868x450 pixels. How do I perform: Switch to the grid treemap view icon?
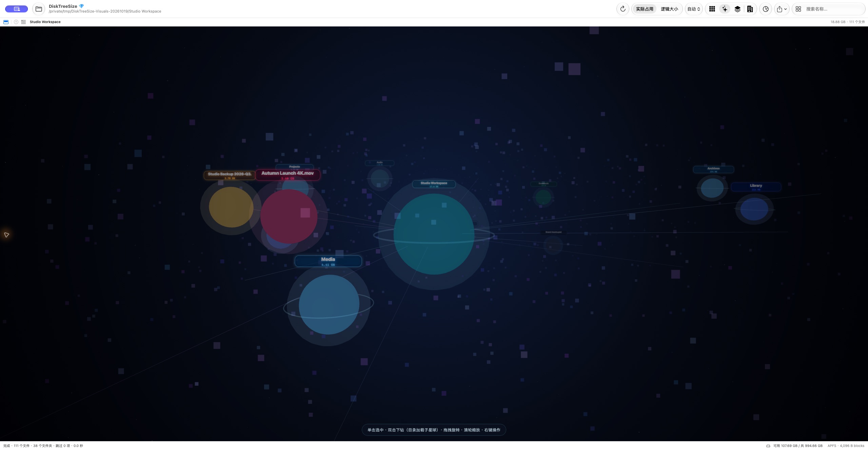tap(712, 9)
